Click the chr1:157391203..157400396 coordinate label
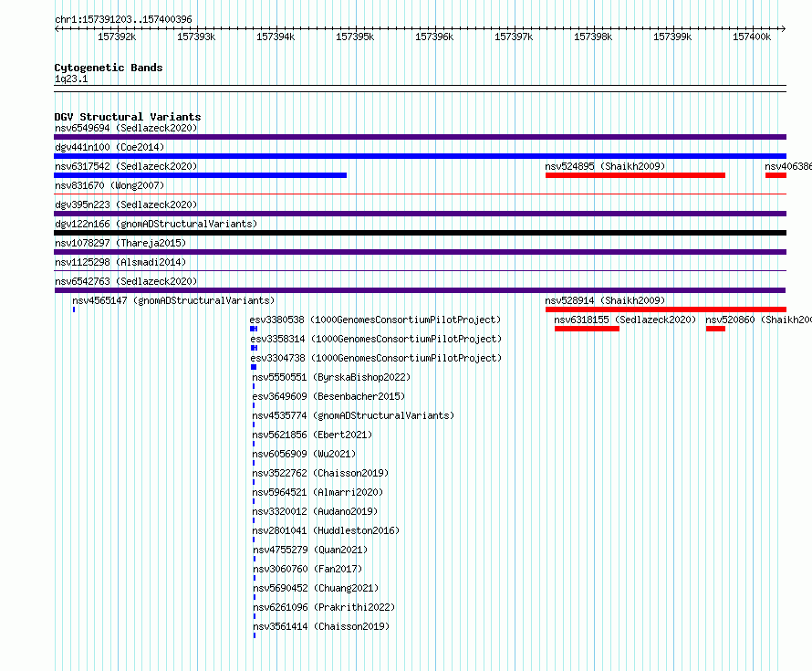Image resolution: width=812 pixels, height=671 pixels. (123, 19)
